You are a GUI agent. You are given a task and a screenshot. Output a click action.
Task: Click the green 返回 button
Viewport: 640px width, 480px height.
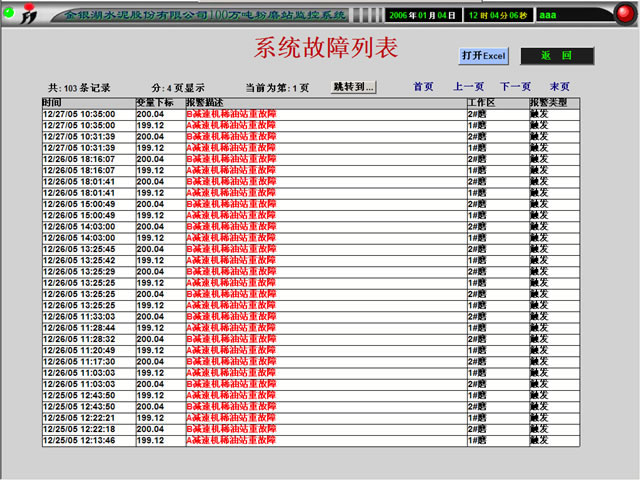[557, 56]
